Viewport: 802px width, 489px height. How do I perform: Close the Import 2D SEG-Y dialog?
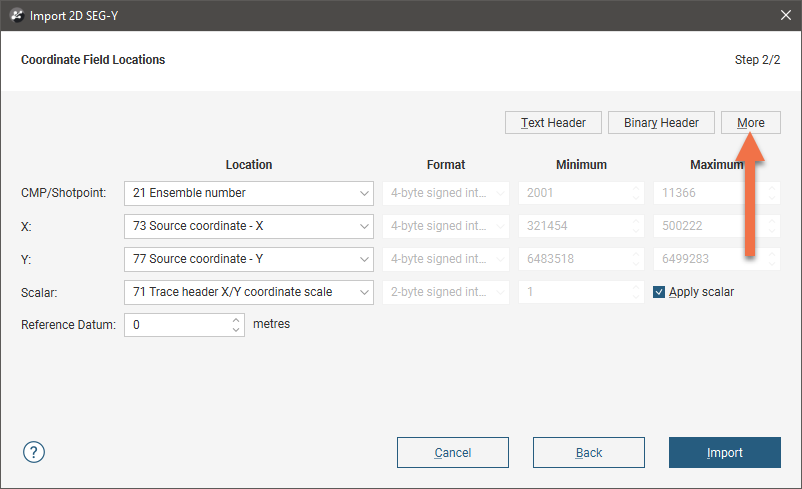click(x=784, y=15)
